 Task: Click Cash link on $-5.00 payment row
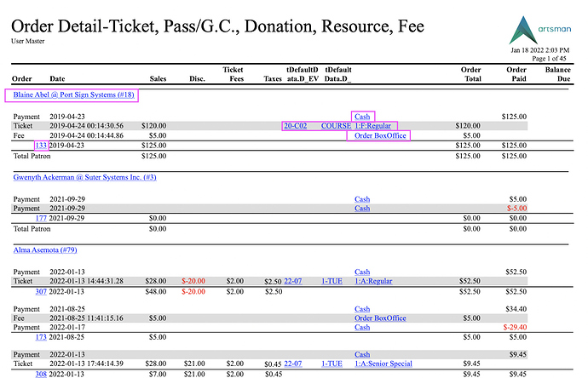(362, 209)
